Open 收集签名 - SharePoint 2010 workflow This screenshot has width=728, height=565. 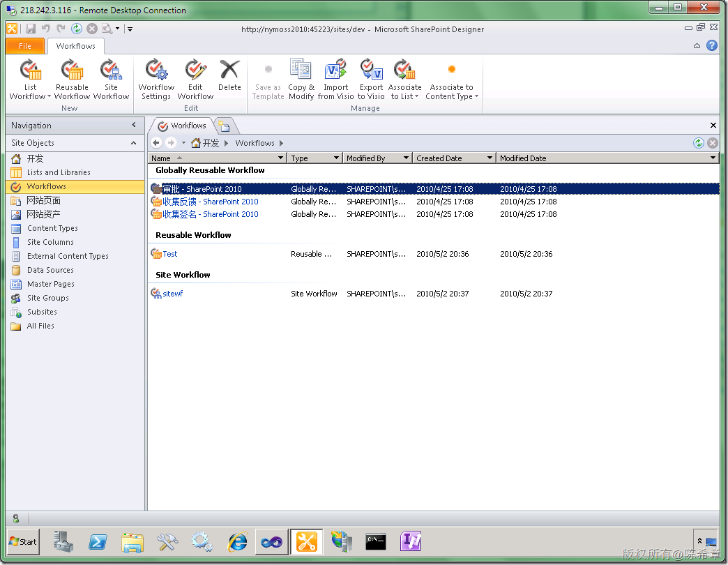[211, 214]
